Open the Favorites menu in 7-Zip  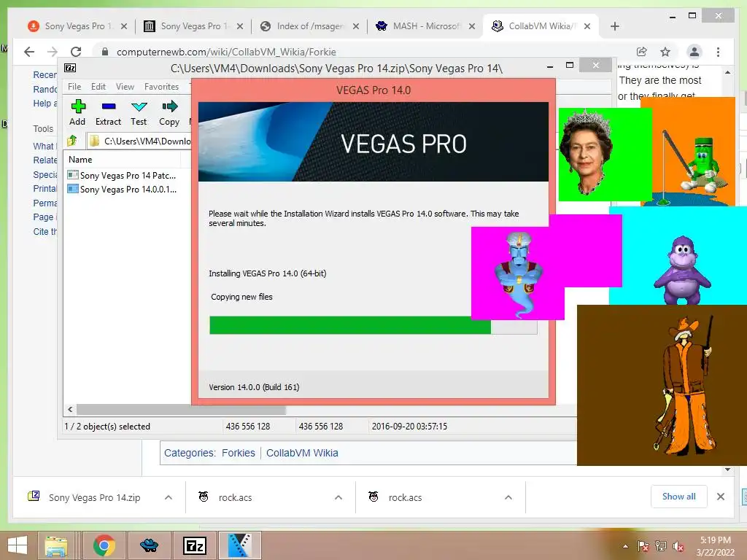point(161,87)
